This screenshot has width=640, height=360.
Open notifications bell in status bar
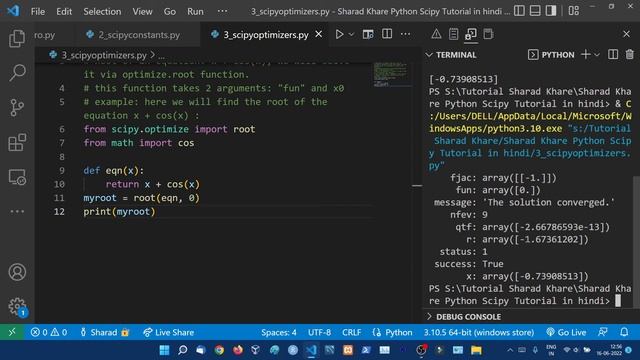pos(624,332)
